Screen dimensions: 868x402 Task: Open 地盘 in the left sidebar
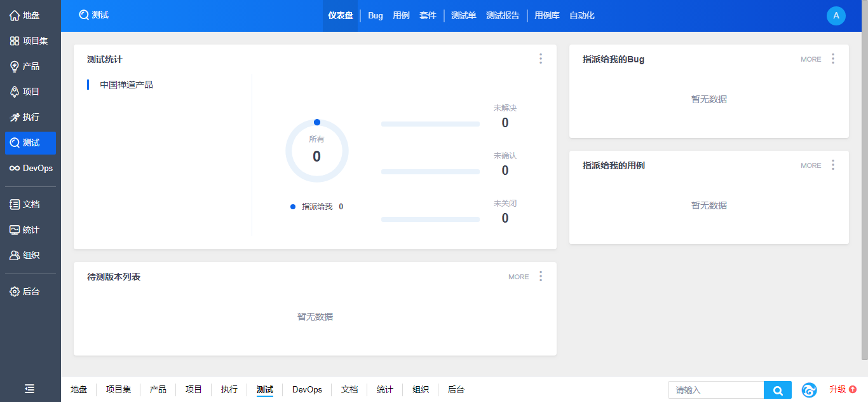pos(31,15)
